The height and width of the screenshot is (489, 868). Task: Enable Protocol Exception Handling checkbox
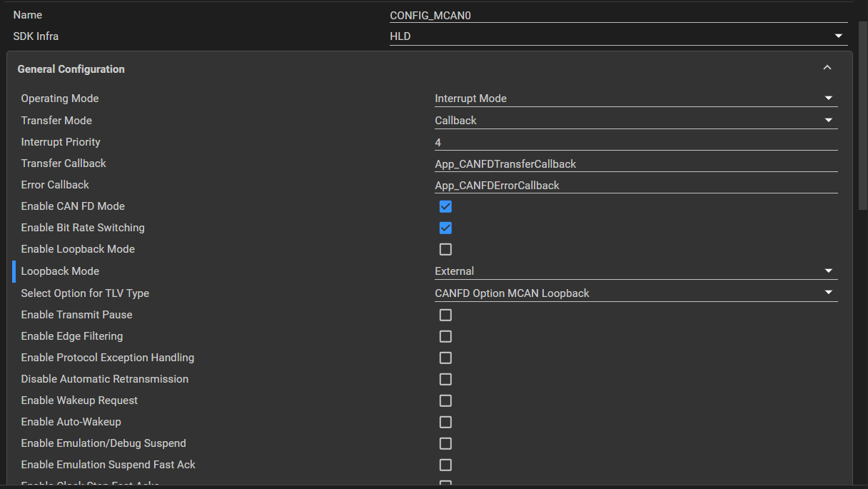445,358
